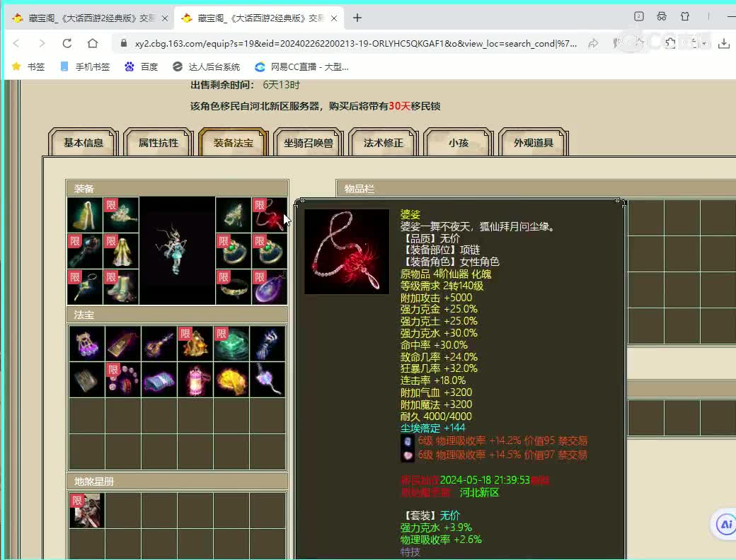Screen dimensions: 736x560
Task: Select the warrior card in 地煞星册
Action: point(87,511)
